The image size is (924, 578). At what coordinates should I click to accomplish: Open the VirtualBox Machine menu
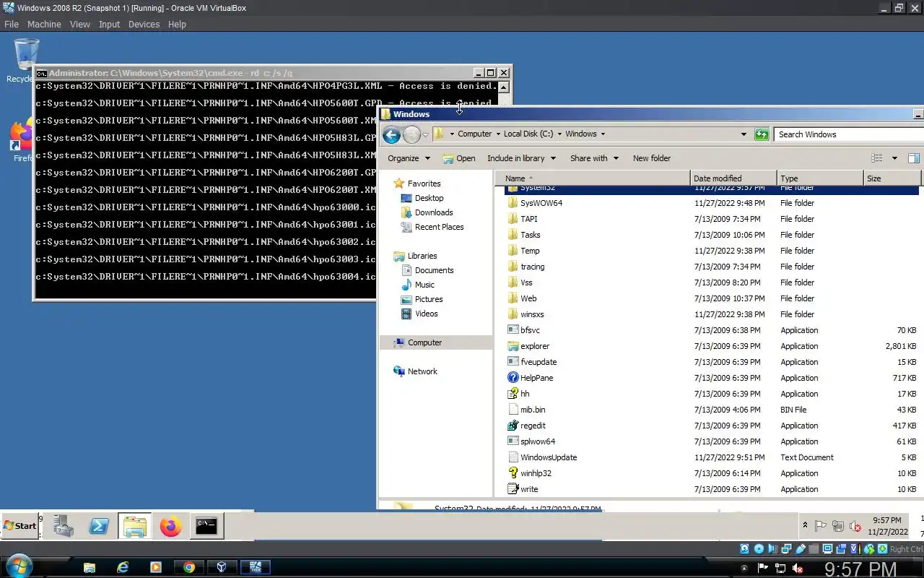[x=44, y=24]
